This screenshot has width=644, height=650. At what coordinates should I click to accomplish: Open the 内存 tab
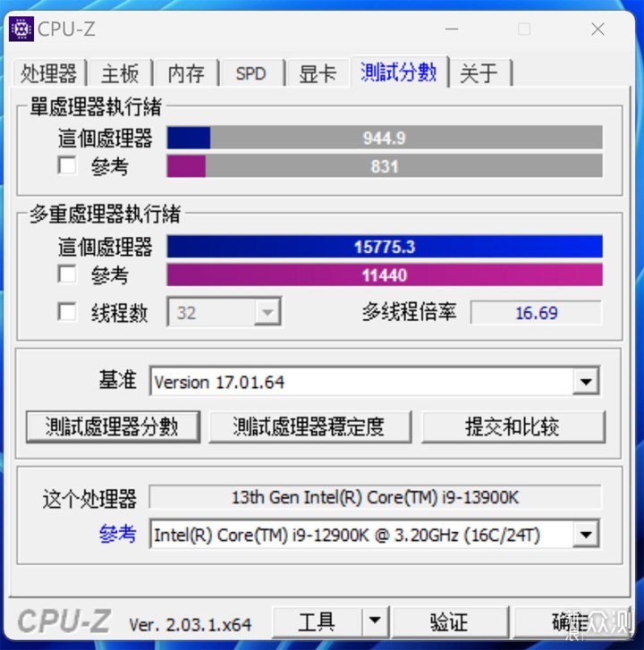point(186,73)
